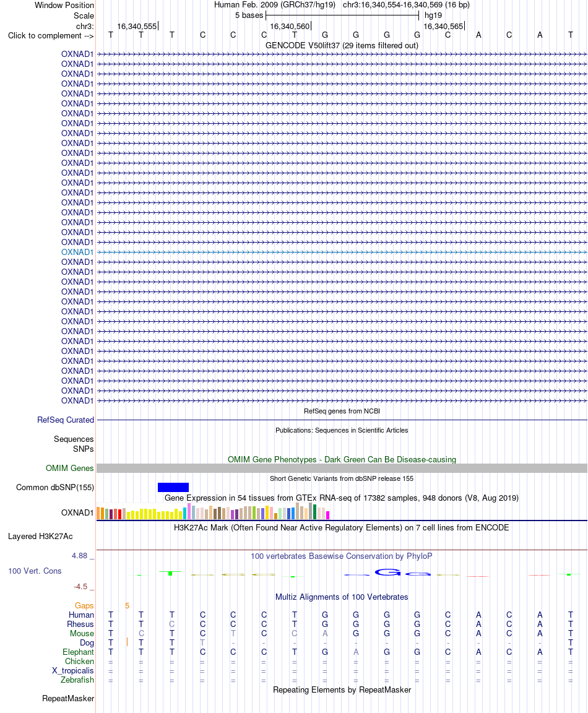
Task: Click the 'Human Feb. 2009 (GRCh37/hg19)' header text
Action: (275, 5)
